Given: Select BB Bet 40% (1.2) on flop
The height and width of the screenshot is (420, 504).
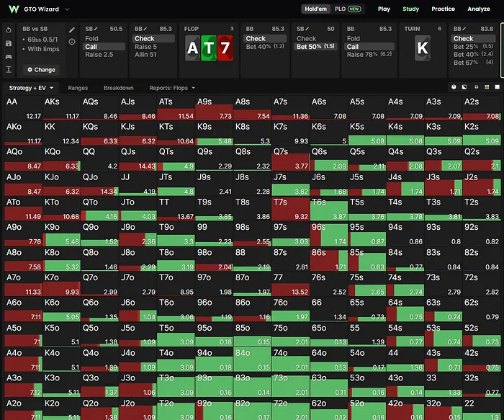Looking at the screenshot, I should [265, 47].
